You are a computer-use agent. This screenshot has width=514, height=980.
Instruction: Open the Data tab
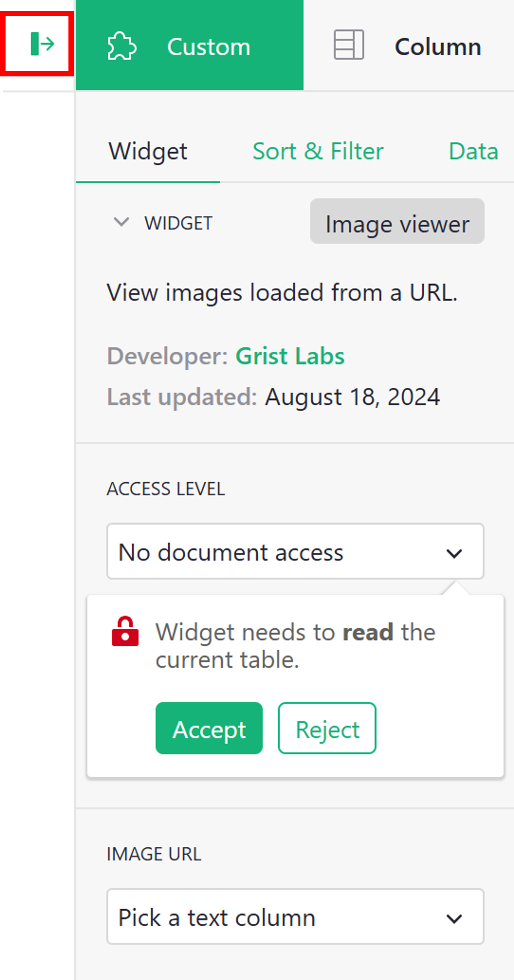(x=473, y=151)
